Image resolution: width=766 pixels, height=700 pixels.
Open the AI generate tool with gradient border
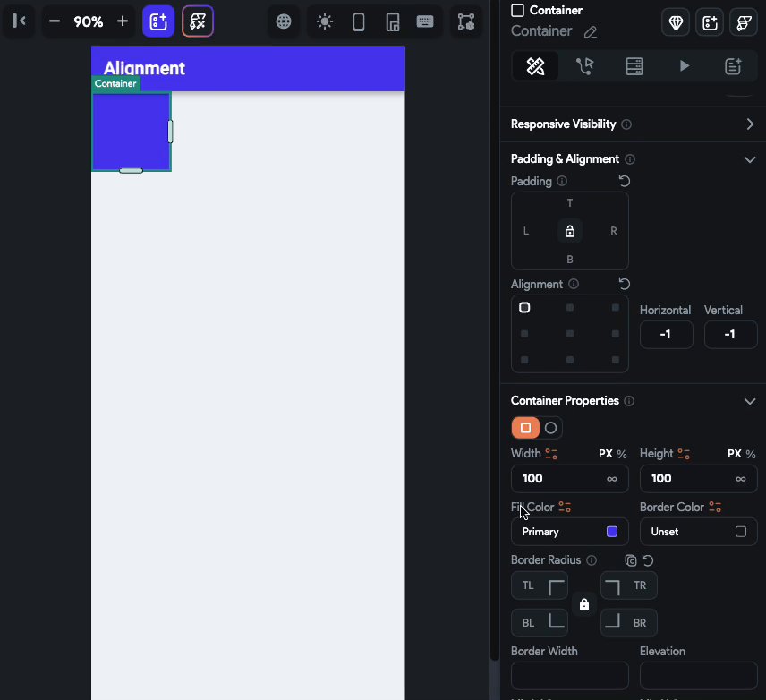tap(198, 21)
